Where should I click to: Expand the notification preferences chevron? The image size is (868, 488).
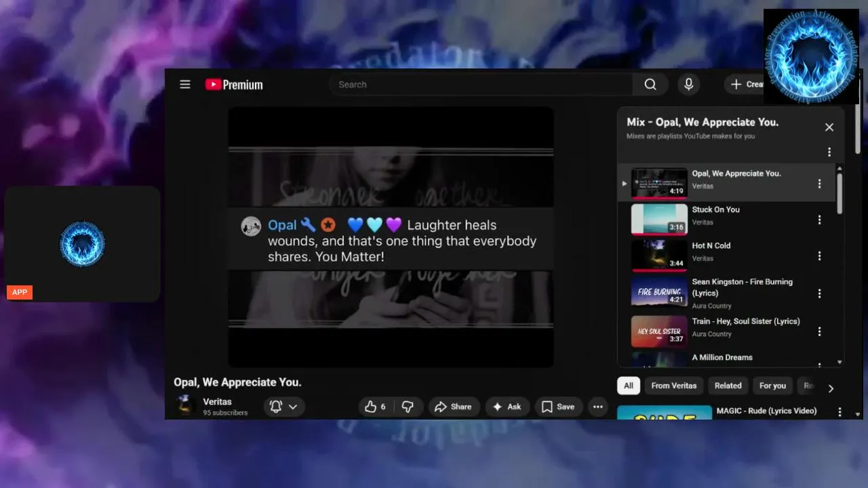[x=293, y=407]
